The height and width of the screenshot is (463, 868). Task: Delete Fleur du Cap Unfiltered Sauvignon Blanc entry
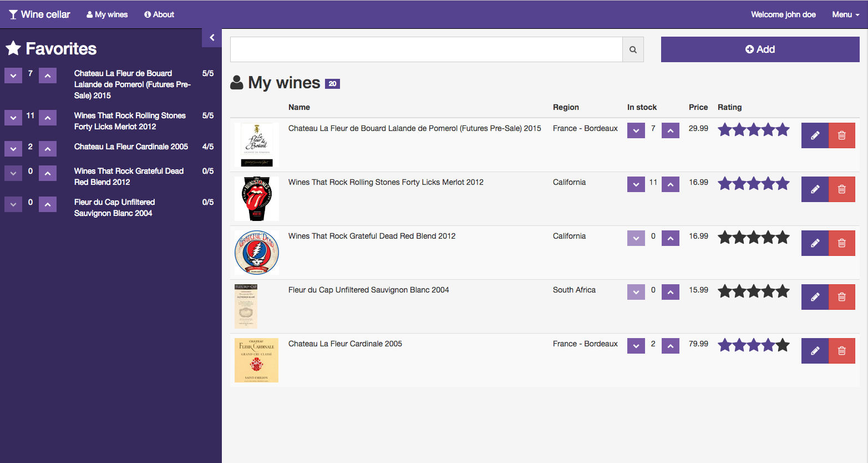[841, 297]
